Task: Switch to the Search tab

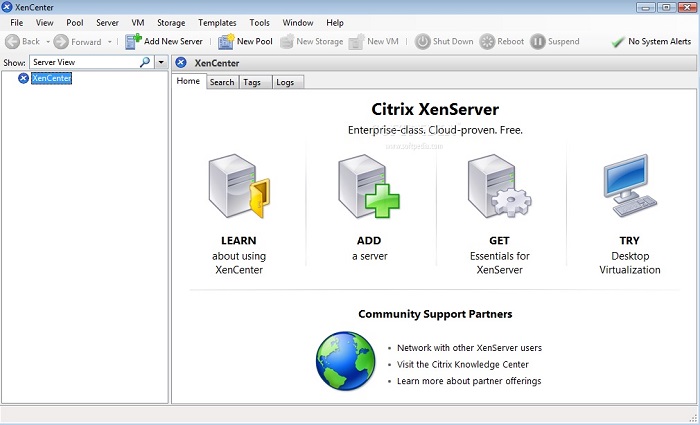Action: [222, 82]
